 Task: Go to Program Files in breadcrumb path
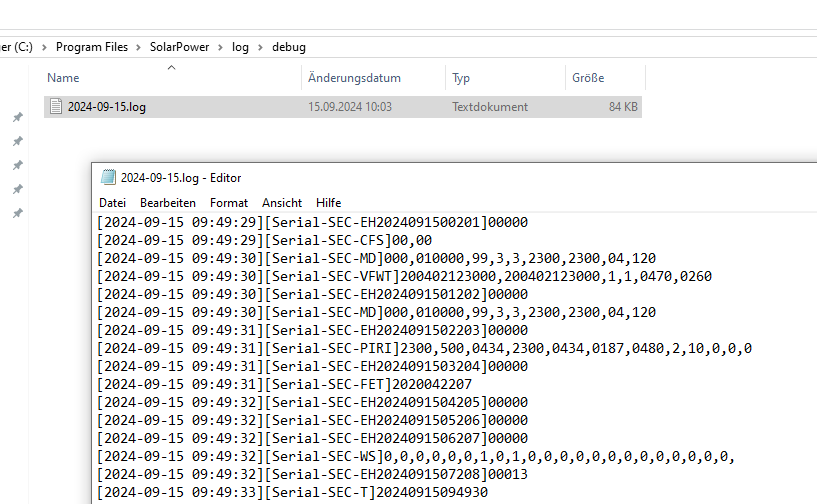point(92,47)
